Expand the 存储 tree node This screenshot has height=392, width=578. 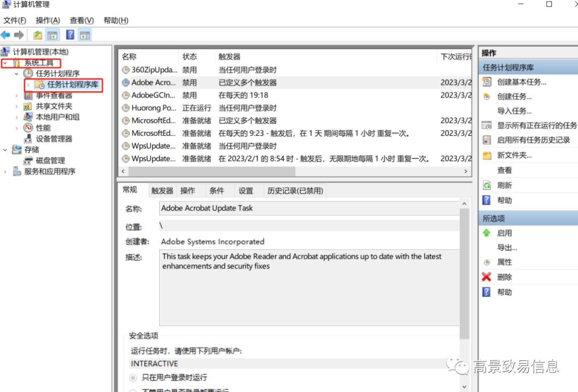click(5, 149)
